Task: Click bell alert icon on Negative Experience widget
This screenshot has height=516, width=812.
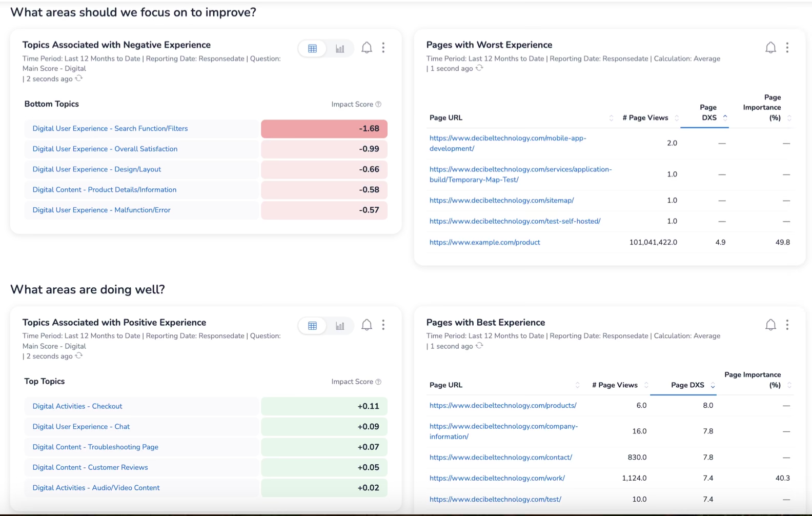Action: click(367, 48)
